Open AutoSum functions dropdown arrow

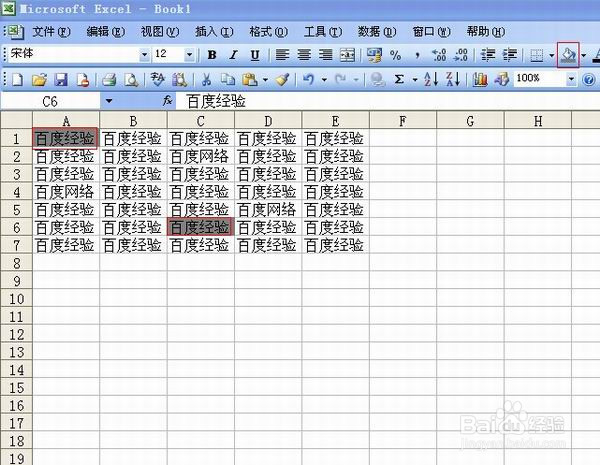[414, 80]
